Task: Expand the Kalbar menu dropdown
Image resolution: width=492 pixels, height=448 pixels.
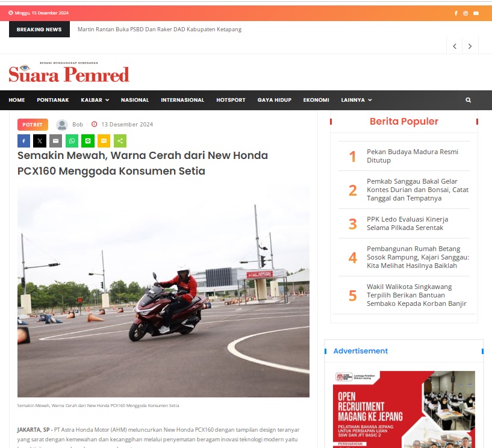Action: click(x=95, y=100)
